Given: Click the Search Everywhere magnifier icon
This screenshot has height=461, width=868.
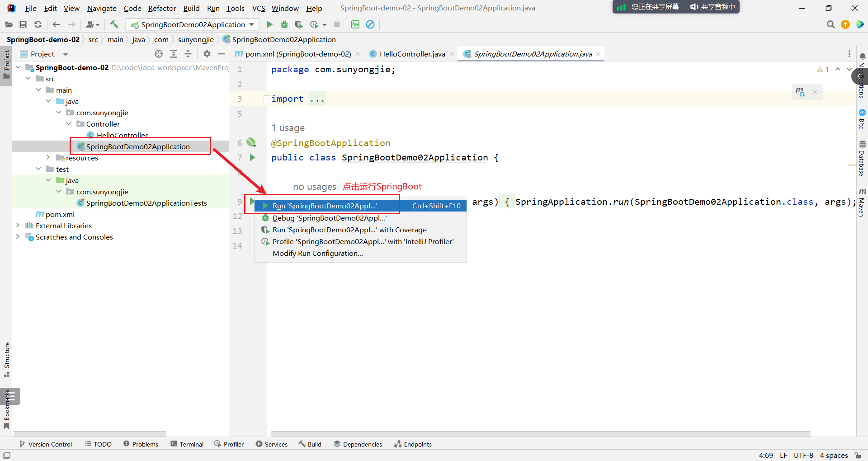Looking at the screenshot, I should pos(830,24).
